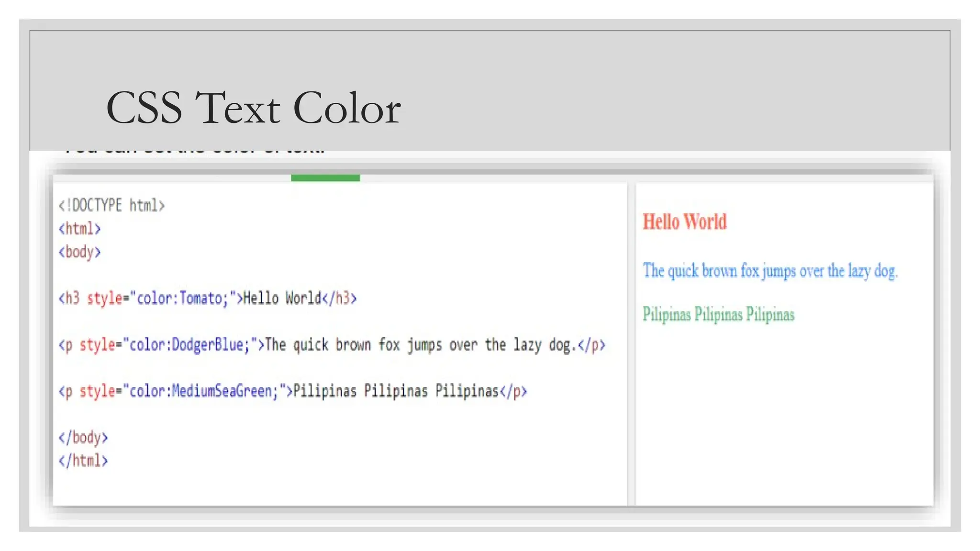The image size is (980, 551).
Task: Click the opening '<body>' tag line
Action: (79, 252)
